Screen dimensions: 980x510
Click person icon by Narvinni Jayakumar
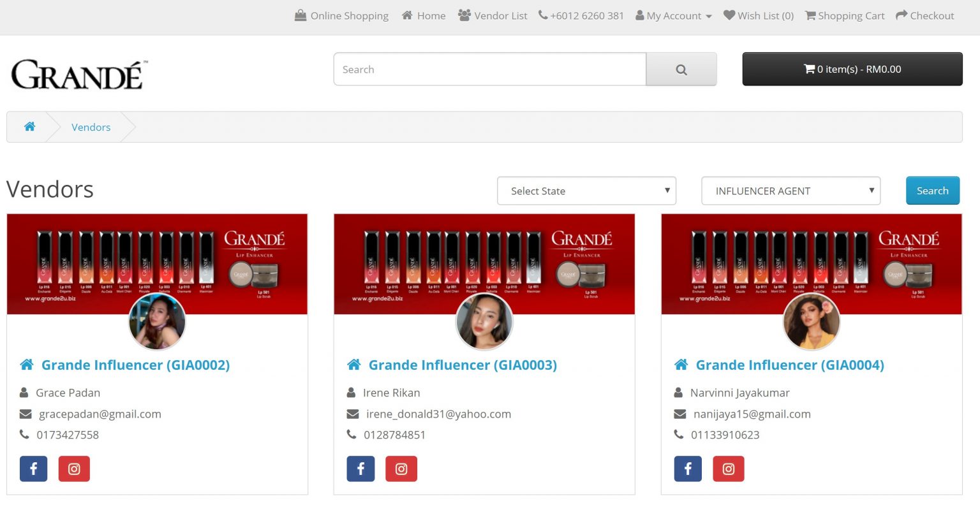tap(678, 393)
